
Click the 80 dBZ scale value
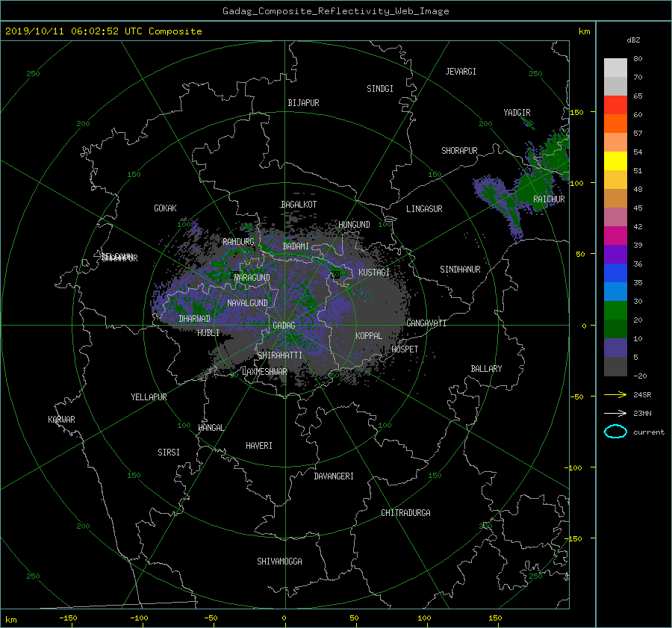638,59
